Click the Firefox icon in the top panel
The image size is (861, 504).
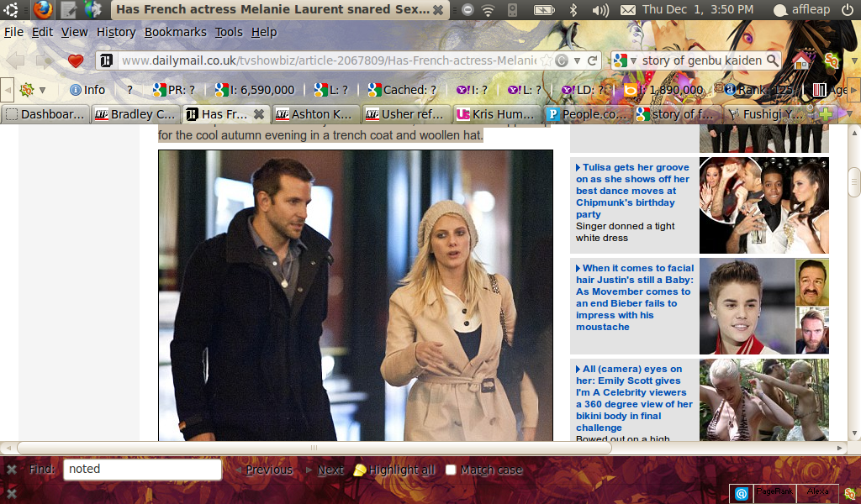[42, 9]
